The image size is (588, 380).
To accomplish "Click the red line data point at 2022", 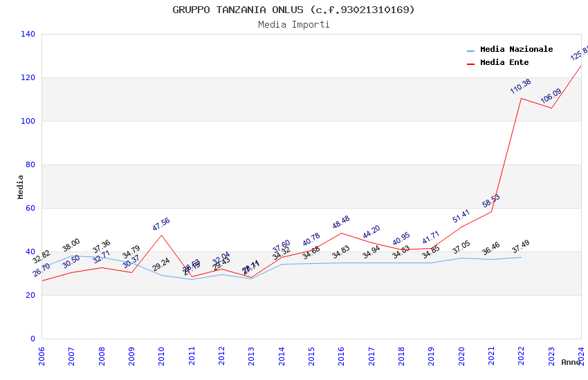I will tap(522, 99).
